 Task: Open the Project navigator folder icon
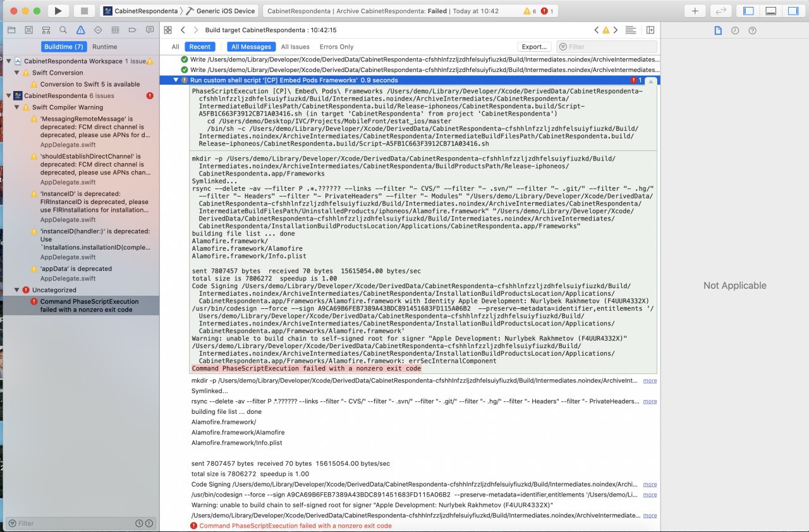point(11,30)
